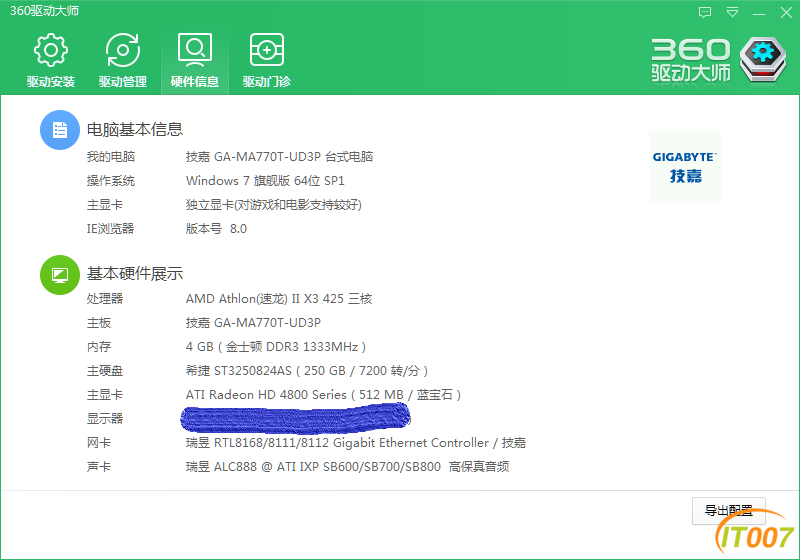800x560 pixels.
Task: Open the 驱动门诊 first-aid icon tab
Action: pos(266,60)
